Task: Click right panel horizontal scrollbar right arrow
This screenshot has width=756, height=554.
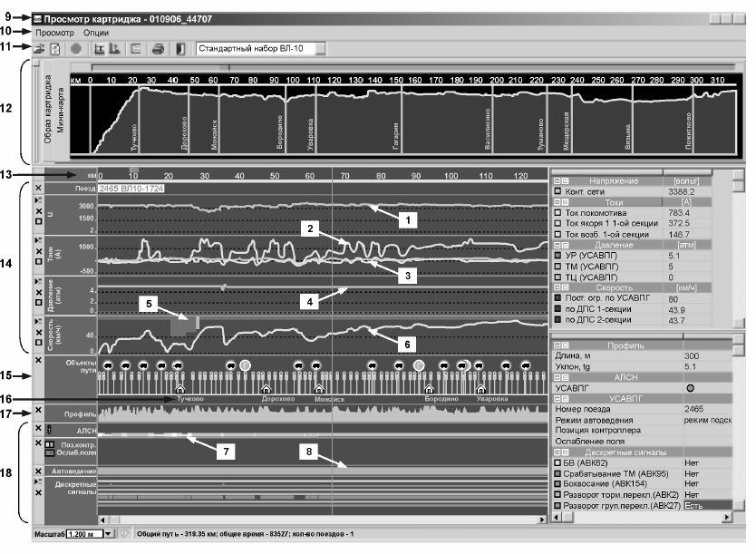Action: click(727, 518)
